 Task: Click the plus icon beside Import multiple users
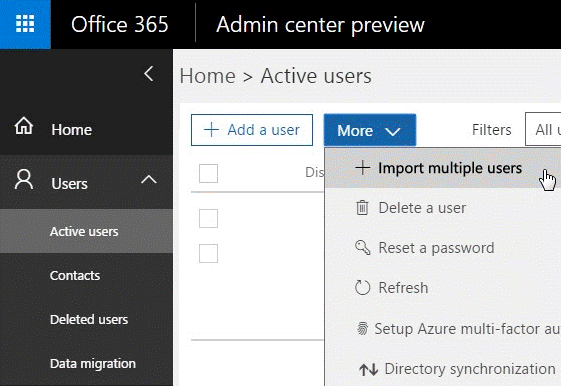pyautogui.click(x=362, y=167)
